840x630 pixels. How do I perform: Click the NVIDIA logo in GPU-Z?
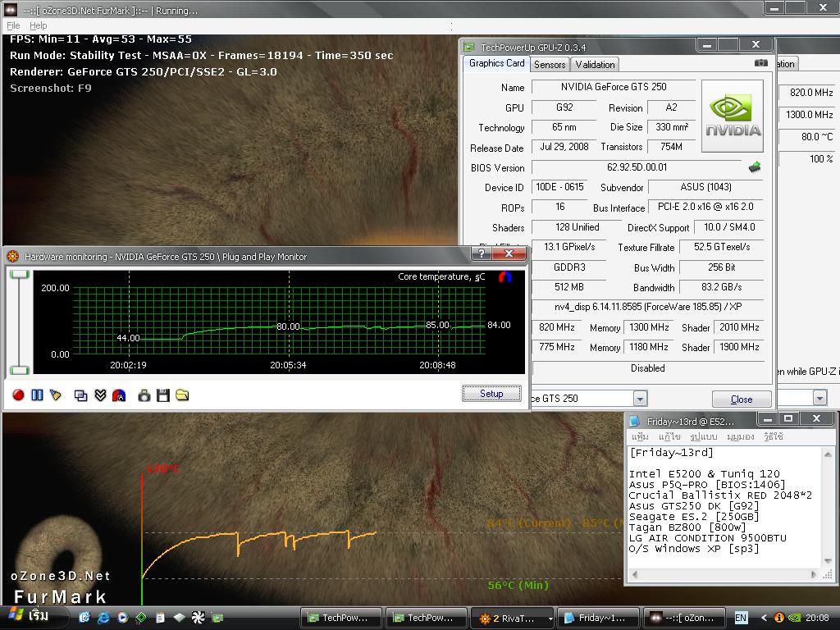[733, 116]
